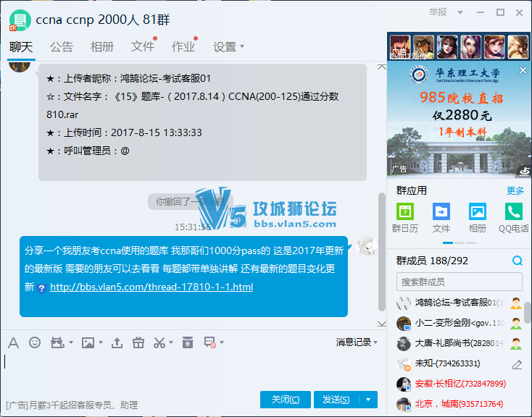Expand the 设置 settings dropdown
The height and width of the screenshot is (417, 532).
pos(229,47)
